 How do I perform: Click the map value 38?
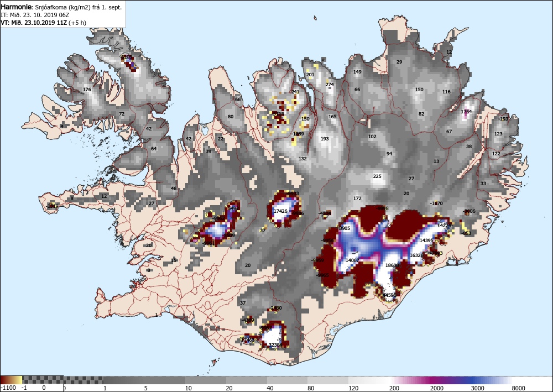pos(469,147)
